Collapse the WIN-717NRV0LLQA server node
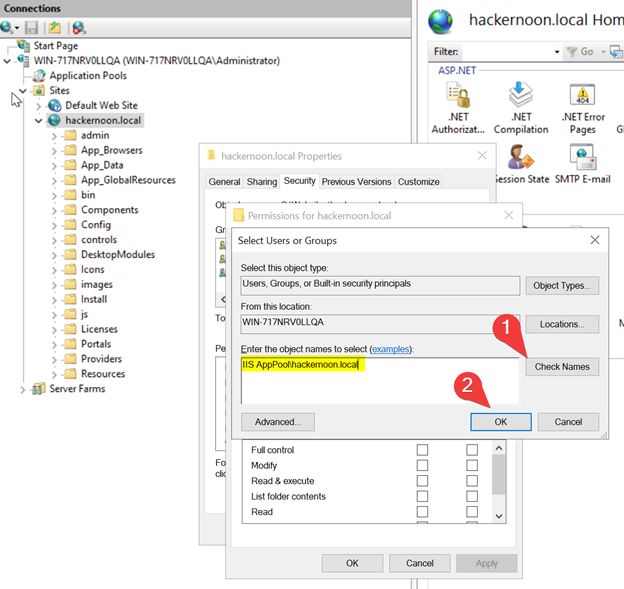Viewport: 624px width, 589px height. click(7, 61)
